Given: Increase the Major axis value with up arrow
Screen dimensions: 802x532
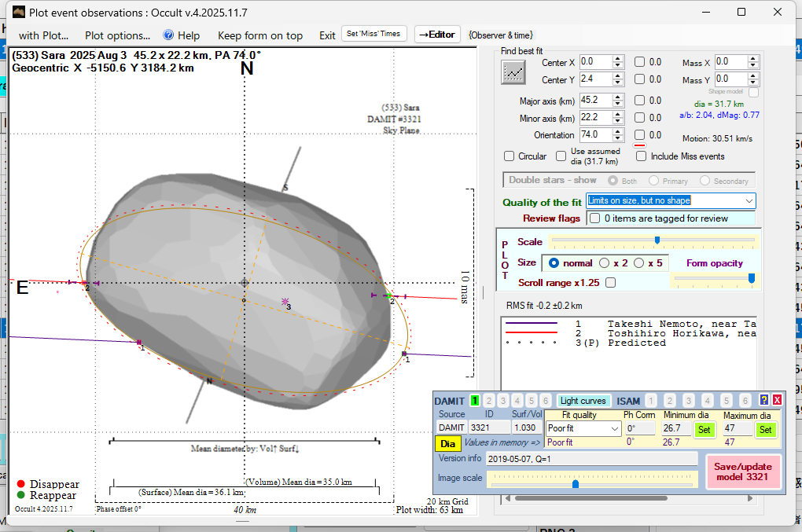Looking at the screenshot, I should click(x=618, y=97).
